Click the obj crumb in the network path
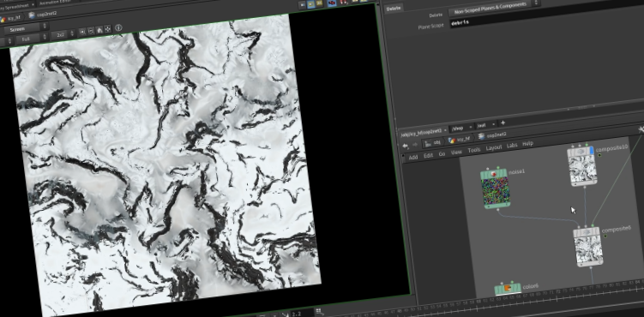The width and height of the screenshot is (644, 317). (433, 142)
